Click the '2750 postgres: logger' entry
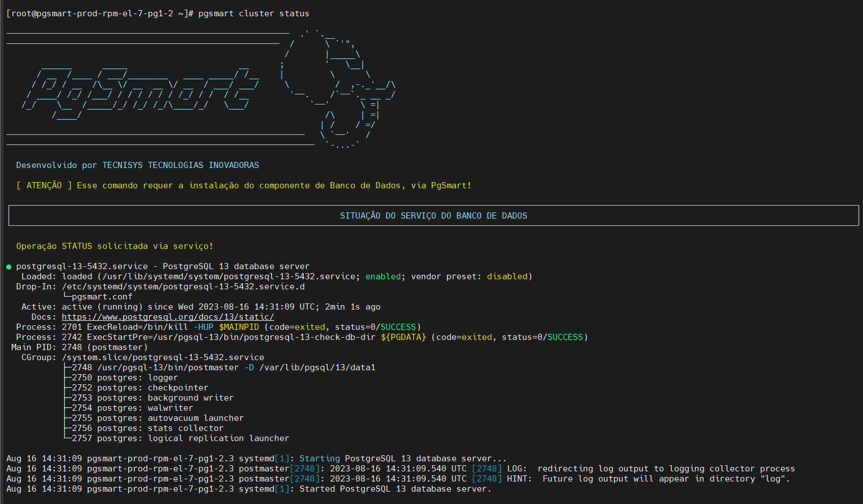863x504 pixels. [125, 378]
